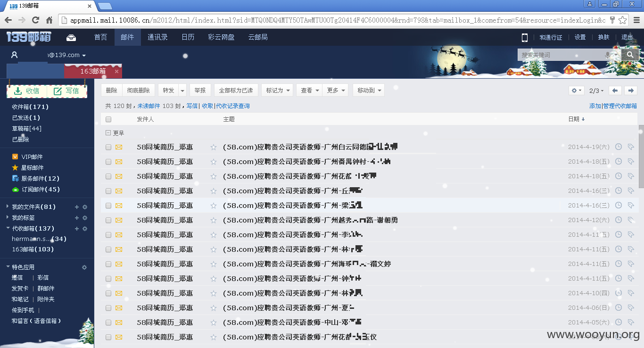Open the gear icon next to 特色应用

(84, 267)
